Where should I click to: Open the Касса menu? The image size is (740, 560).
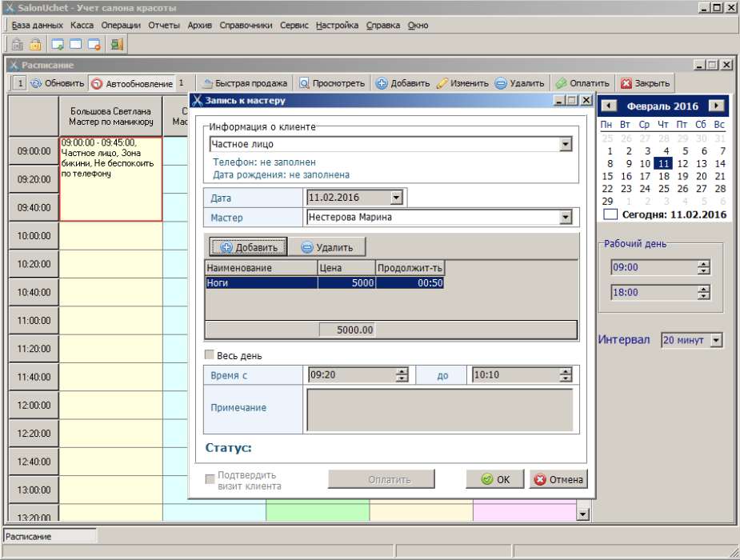[x=82, y=26]
